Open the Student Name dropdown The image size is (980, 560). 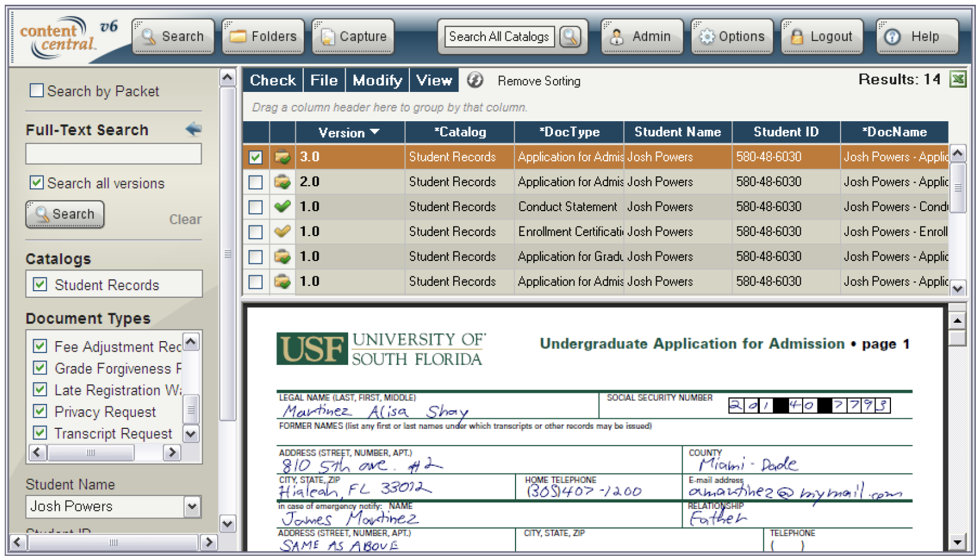tap(192, 507)
